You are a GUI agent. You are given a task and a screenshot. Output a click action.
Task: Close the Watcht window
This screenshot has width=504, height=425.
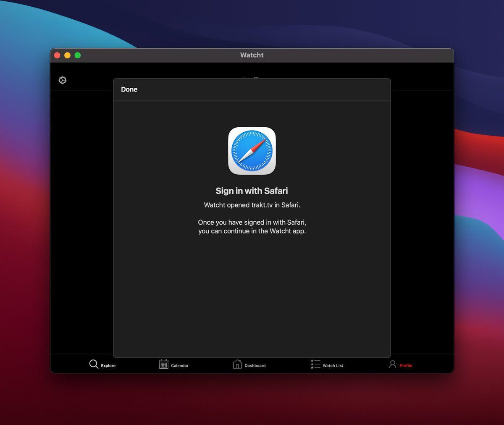coord(58,55)
